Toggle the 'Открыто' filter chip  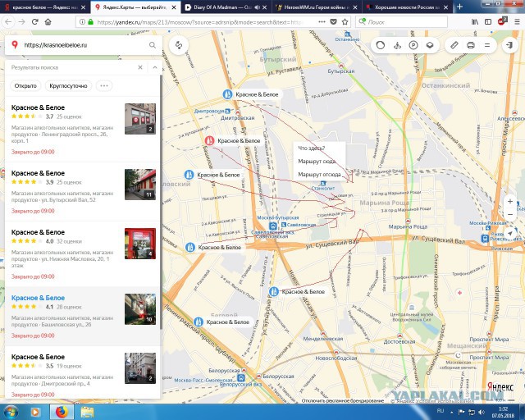[x=25, y=86]
